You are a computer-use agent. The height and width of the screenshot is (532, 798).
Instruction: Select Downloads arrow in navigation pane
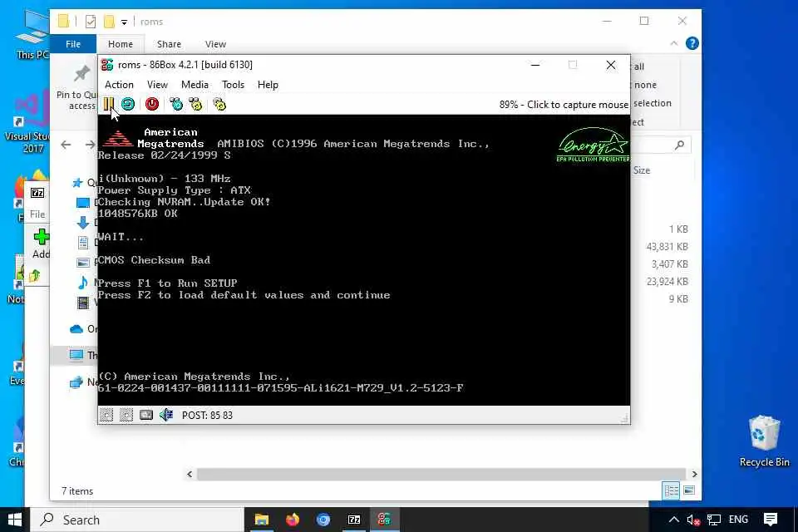82,223
